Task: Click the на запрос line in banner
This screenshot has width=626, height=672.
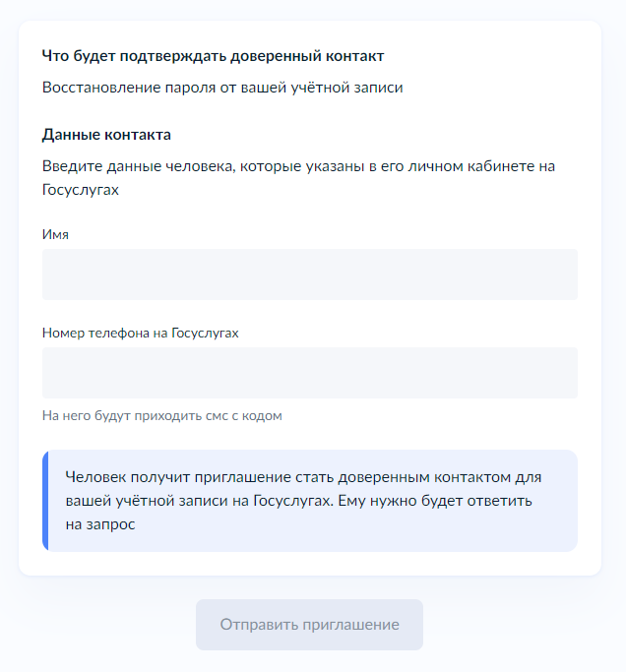Action: coord(99,524)
